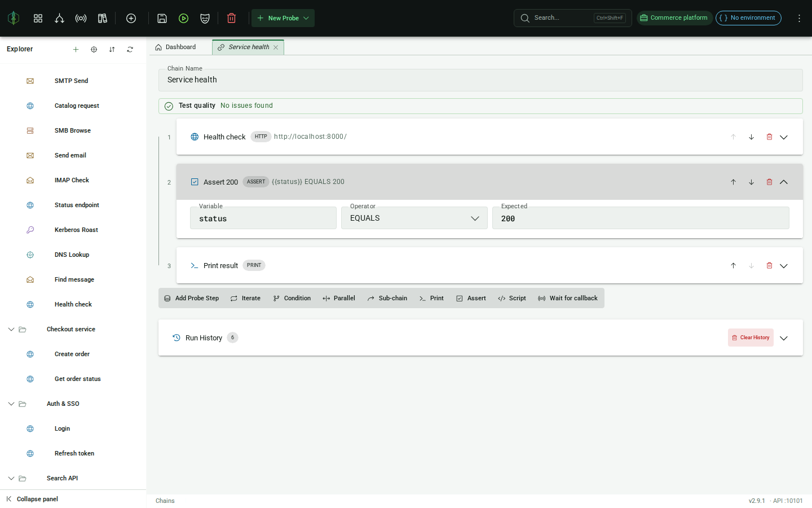Open the vertical three-dot menu
The width and height of the screenshot is (812, 508).
pyautogui.click(x=799, y=18)
